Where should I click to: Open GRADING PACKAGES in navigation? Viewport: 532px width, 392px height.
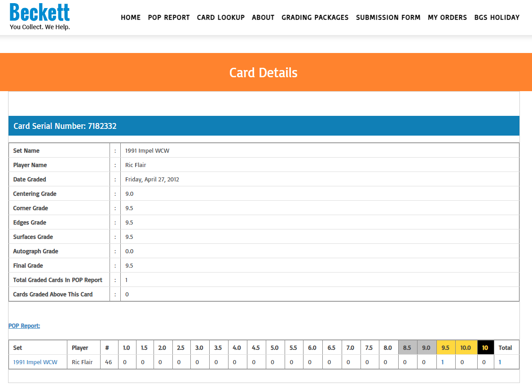coord(315,18)
